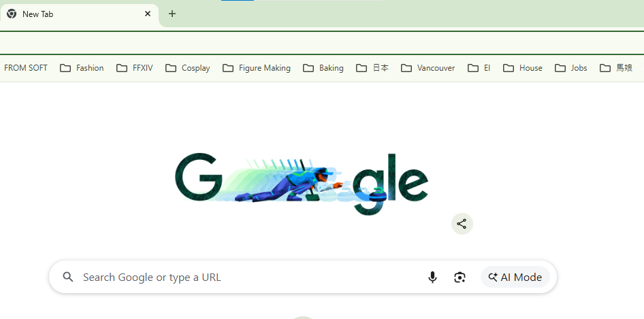Viewport: 644px width, 319px height.
Task: Open the curling Google Doodle
Action: (x=302, y=184)
